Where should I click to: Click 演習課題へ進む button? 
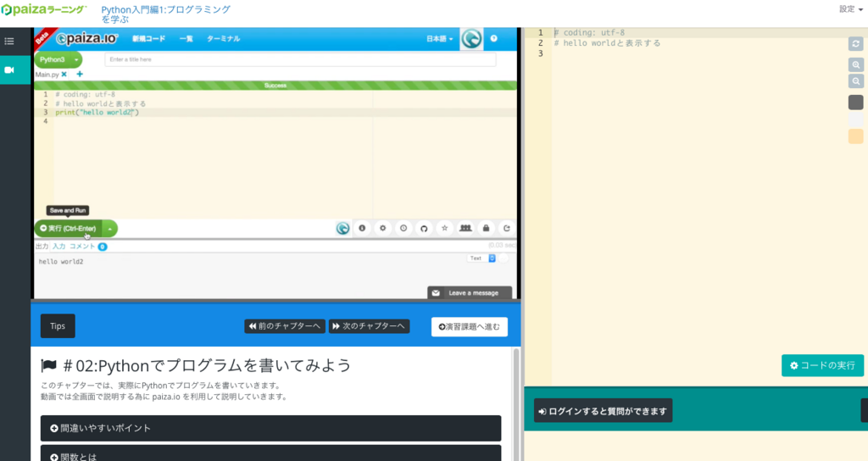(470, 326)
